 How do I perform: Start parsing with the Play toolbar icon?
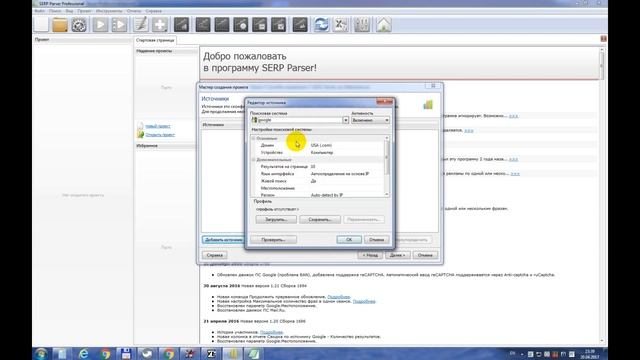tap(100, 25)
